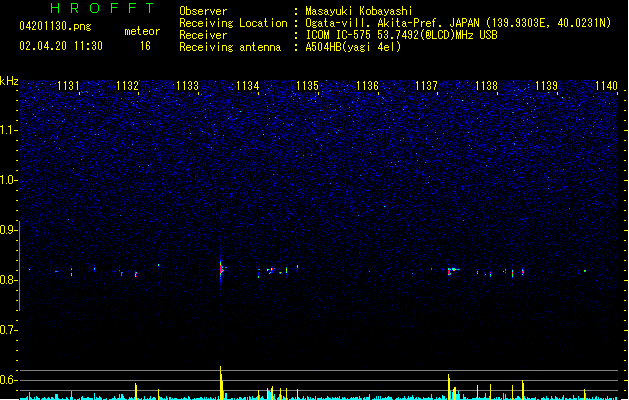Click the strong meteor echo before 1134
629x400 pixels.
(x=222, y=269)
